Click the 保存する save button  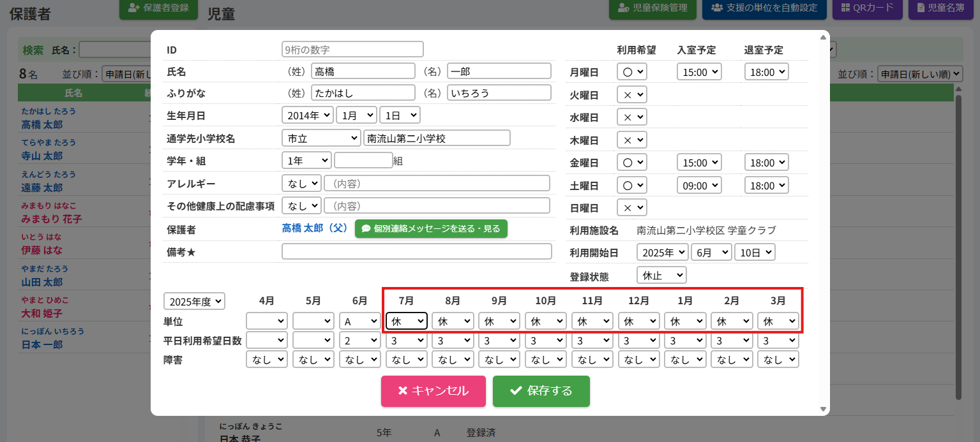pos(541,391)
